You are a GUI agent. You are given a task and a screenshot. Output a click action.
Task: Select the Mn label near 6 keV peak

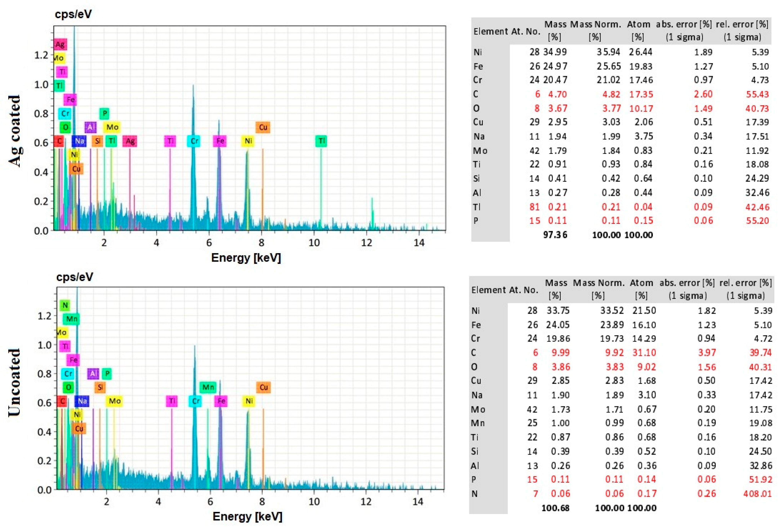208,387
